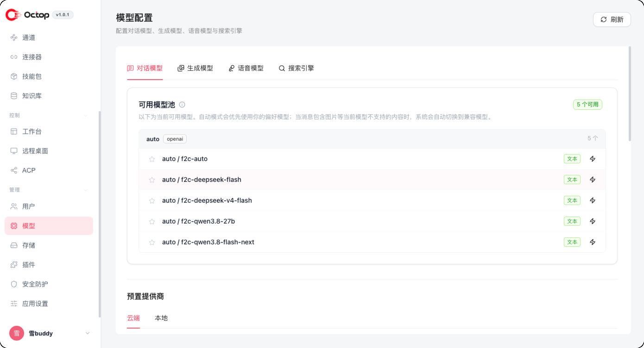This screenshot has height=348, width=644.
Task: Click the 5 个可用 badge
Action: click(x=587, y=105)
